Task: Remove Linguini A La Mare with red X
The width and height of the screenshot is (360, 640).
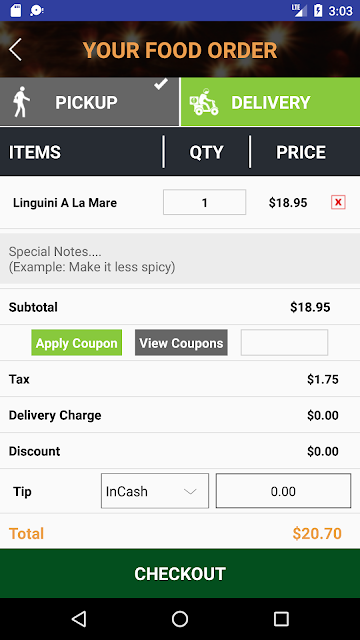Action: tap(338, 202)
